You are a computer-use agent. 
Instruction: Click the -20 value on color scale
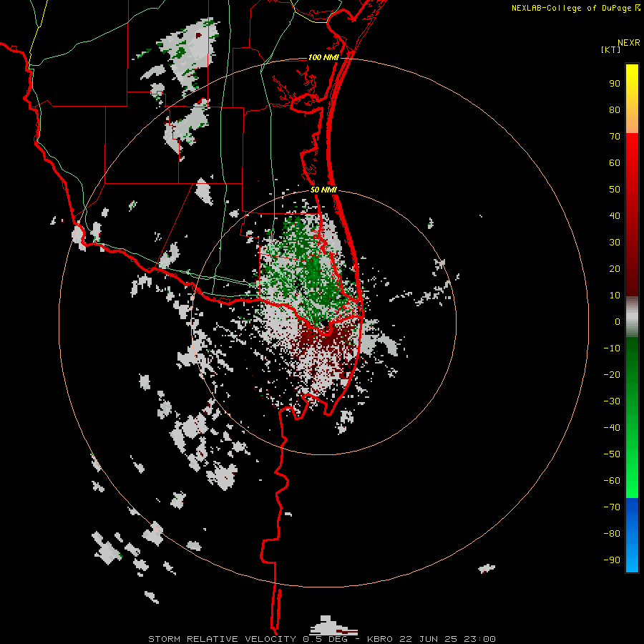612,375
